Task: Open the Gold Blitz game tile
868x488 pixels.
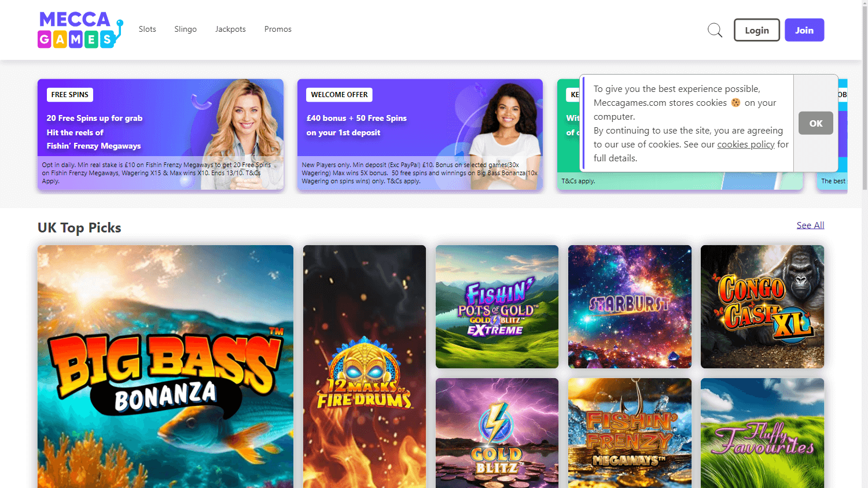Action: 497,433
